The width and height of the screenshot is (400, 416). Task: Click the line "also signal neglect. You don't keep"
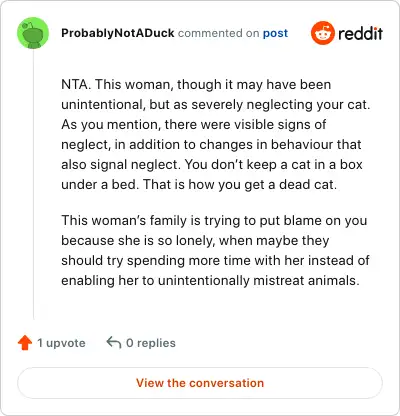pos(212,164)
